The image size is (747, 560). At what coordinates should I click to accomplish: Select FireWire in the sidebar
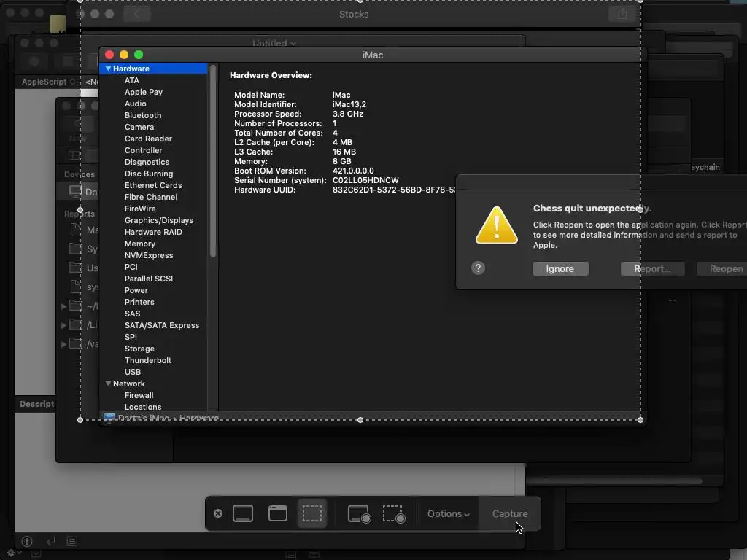pyautogui.click(x=140, y=209)
